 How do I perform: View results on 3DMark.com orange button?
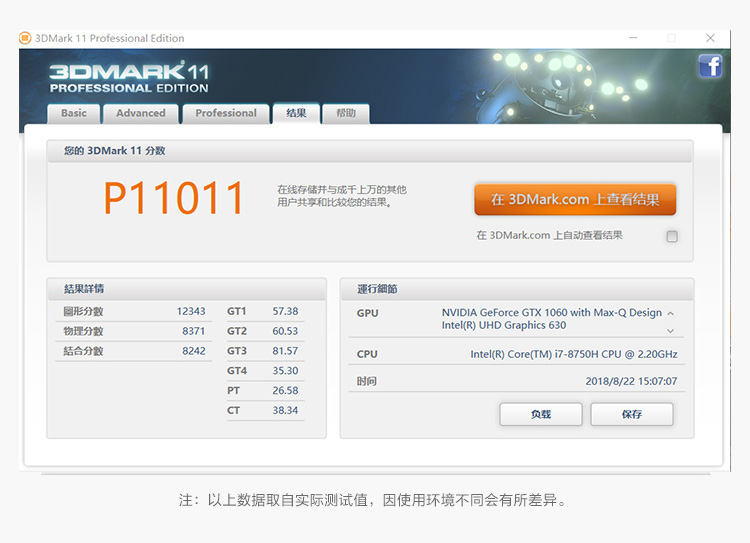point(575,199)
